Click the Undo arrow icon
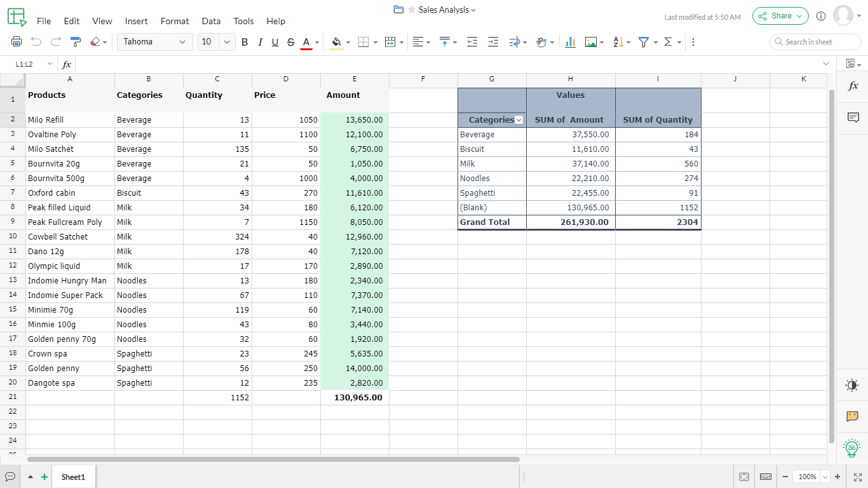868x488 pixels. pos(36,42)
